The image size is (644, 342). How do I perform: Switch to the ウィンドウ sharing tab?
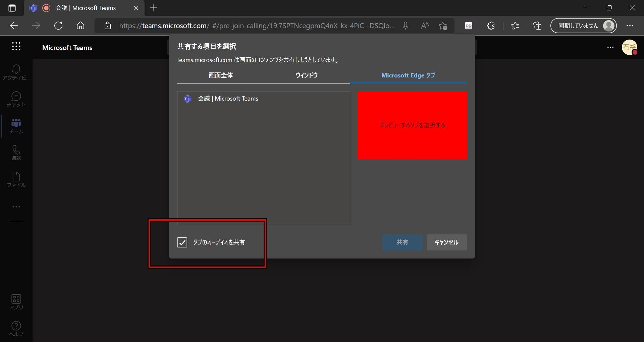click(x=307, y=75)
